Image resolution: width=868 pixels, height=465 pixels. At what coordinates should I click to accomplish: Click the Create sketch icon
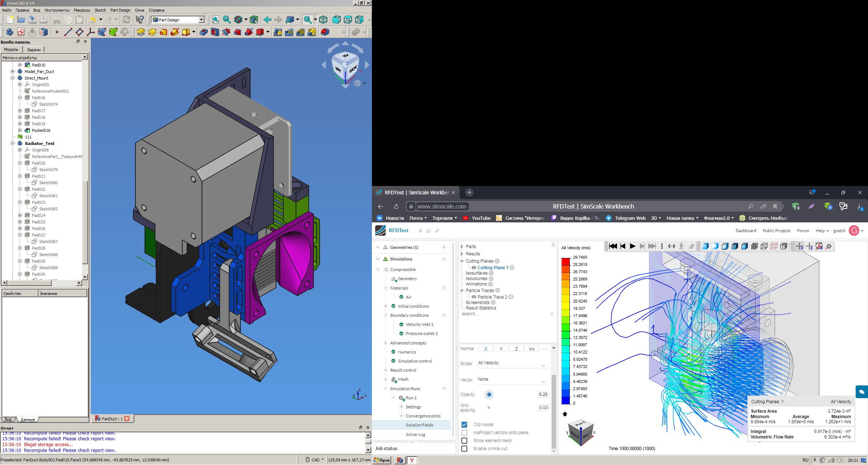pyautogui.click(x=21, y=32)
